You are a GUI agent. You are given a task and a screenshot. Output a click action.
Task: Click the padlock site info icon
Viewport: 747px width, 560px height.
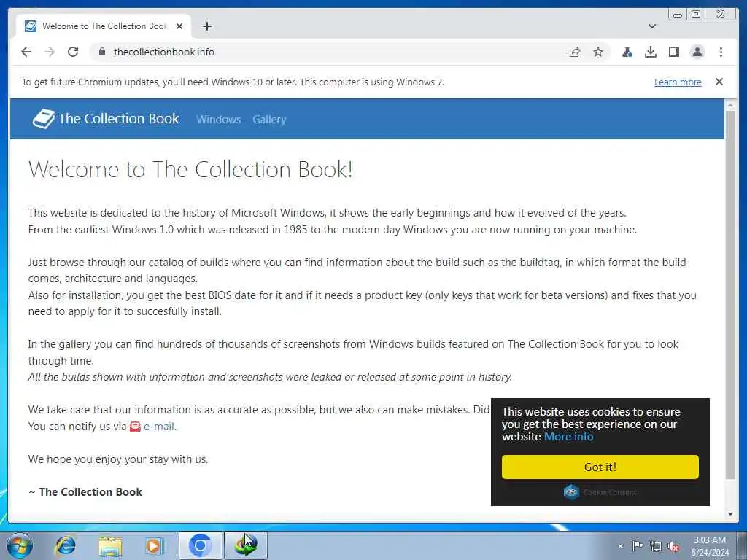tap(102, 52)
